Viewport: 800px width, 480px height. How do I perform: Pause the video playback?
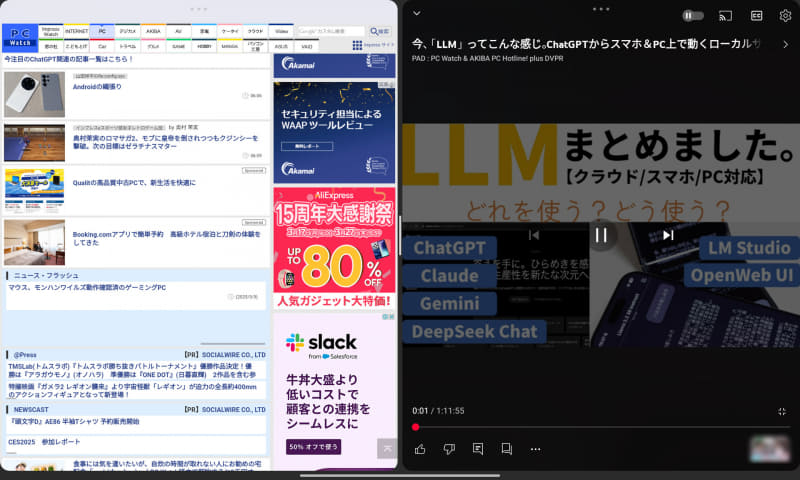[601, 235]
